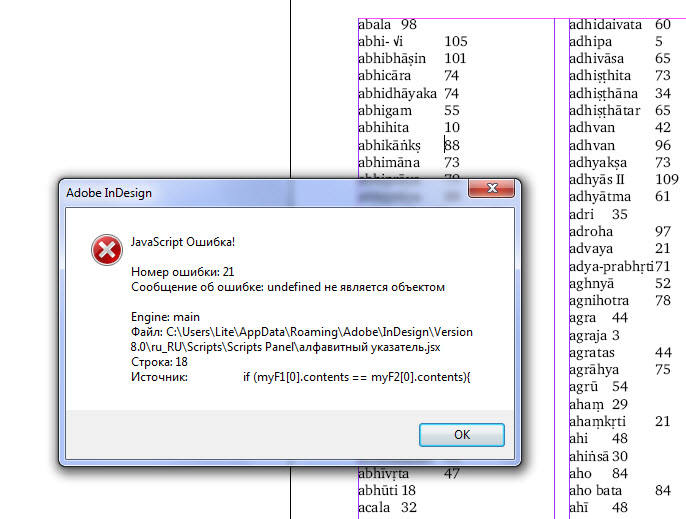Viewport: 686px width, 519px height.
Task: Click the word 'abala' in the index
Action: coord(374,25)
